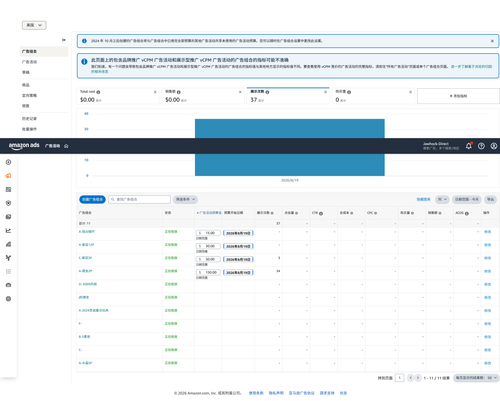Open the date range selector button
This screenshot has width=500, height=401.
467,199
